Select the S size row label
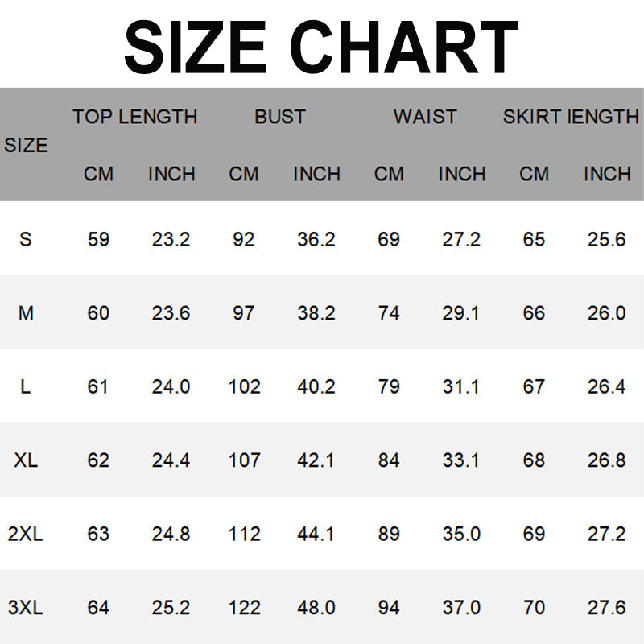644x644 pixels. coord(26,239)
